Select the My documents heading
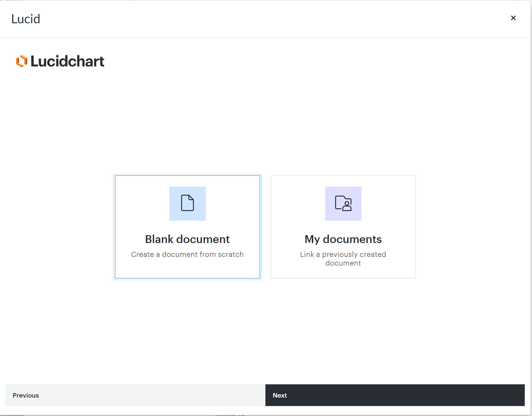 343,239
